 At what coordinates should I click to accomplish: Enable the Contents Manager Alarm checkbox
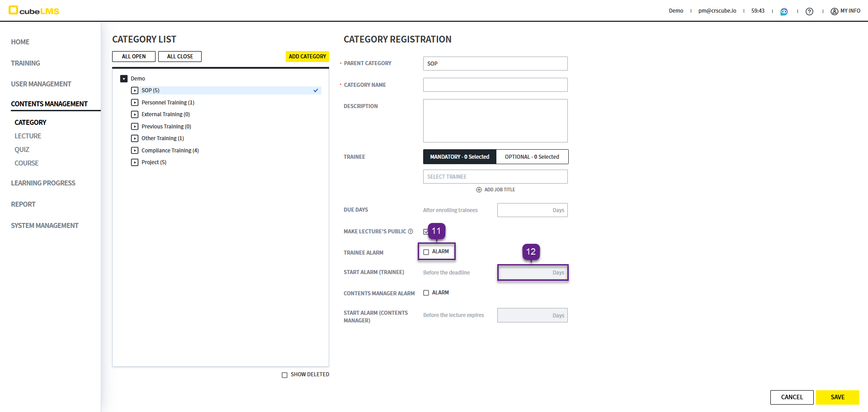point(426,293)
